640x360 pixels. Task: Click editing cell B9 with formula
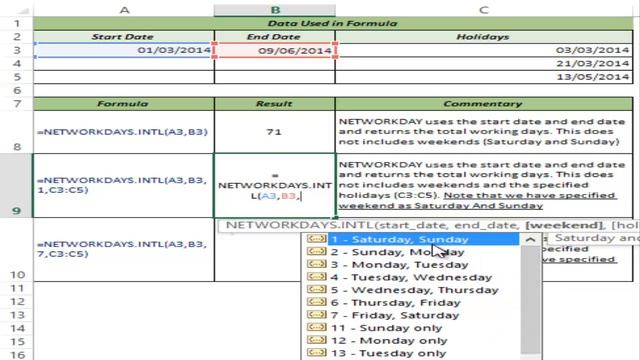pyautogui.click(x=275, y=186)
